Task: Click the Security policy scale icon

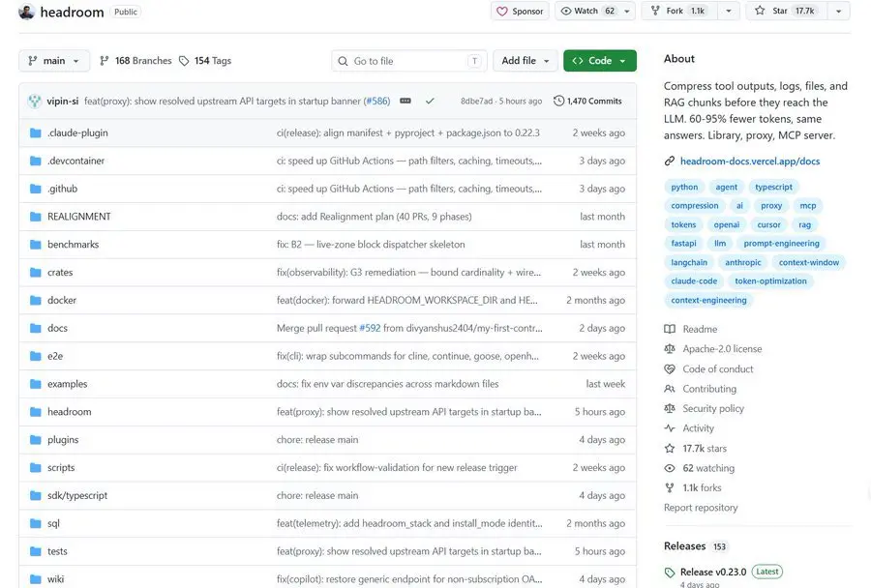Action: [x=670, y=409]
